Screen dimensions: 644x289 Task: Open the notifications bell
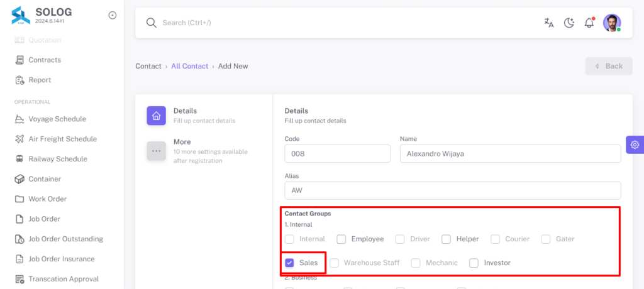(x=589, y=23)
